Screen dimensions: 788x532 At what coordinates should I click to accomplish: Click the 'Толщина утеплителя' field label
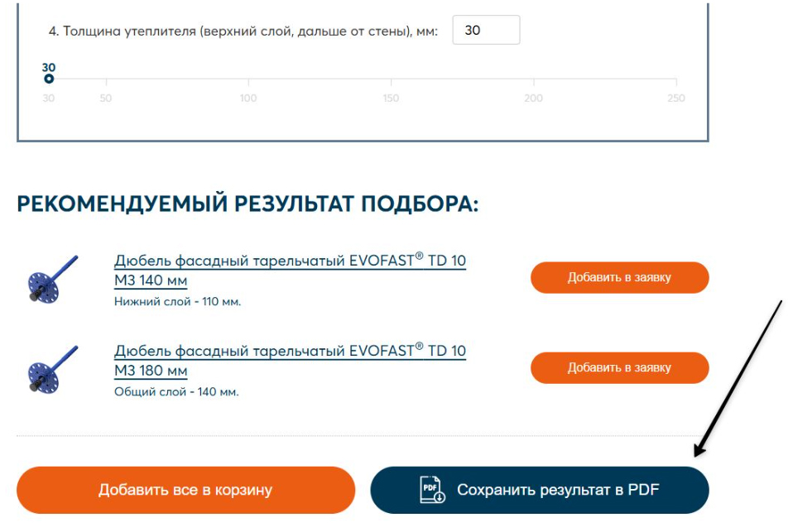tap(243, 31)
